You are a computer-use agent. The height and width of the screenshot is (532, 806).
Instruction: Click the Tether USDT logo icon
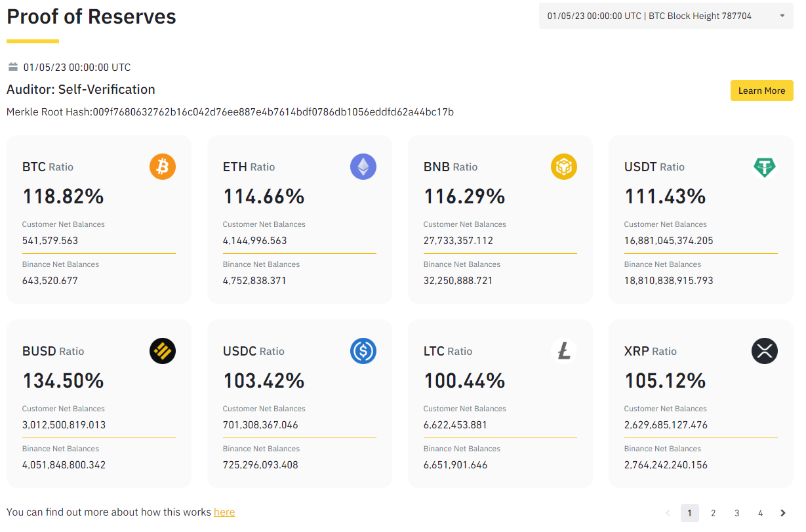(x=765, y=167)
